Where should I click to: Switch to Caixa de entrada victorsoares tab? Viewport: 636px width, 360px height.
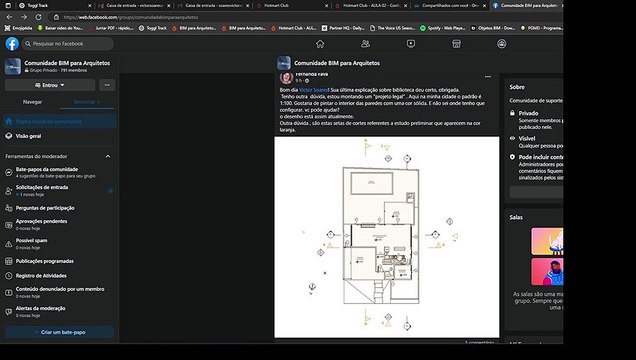point(134,6)
